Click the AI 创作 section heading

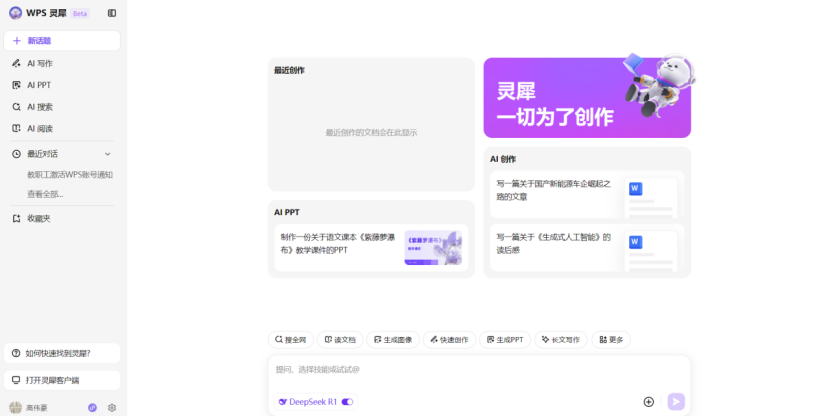503,159
